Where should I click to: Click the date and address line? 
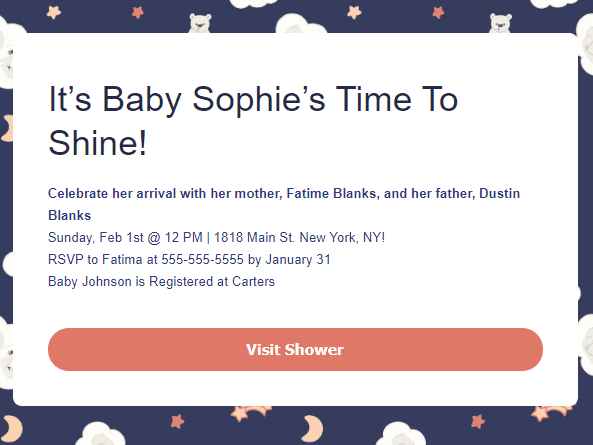[216, 237]
